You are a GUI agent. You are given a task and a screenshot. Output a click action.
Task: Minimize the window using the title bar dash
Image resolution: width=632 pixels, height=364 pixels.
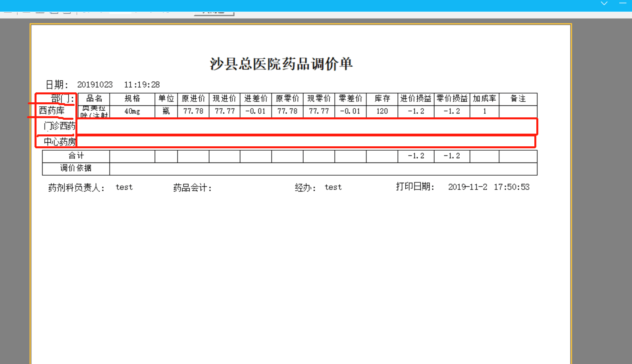pos(623,3)
